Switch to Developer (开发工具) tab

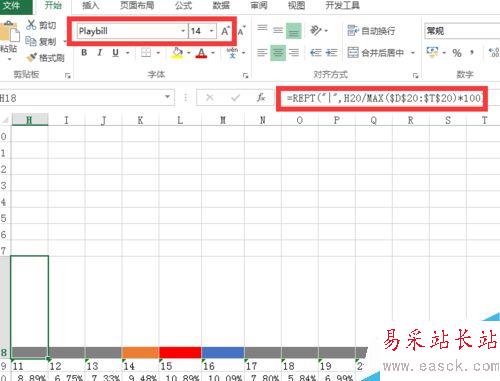[x=342, y=6]
